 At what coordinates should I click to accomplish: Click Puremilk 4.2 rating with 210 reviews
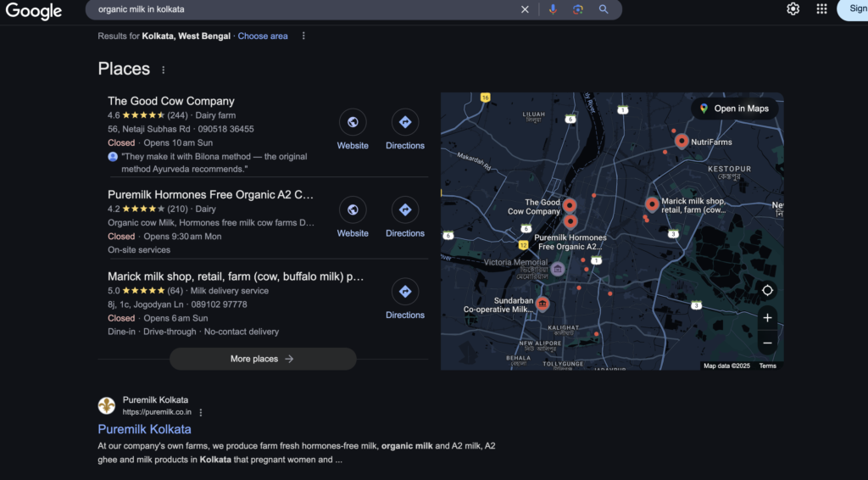(x=147, y=209)
